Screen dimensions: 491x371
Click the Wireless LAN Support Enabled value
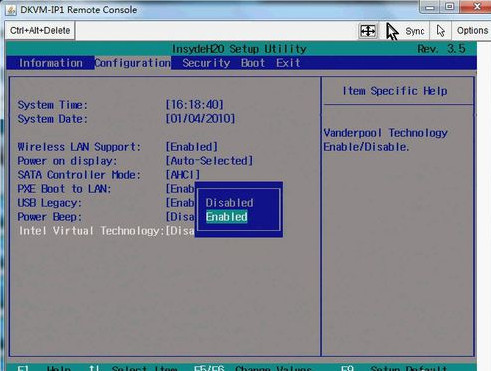[192, 147]
